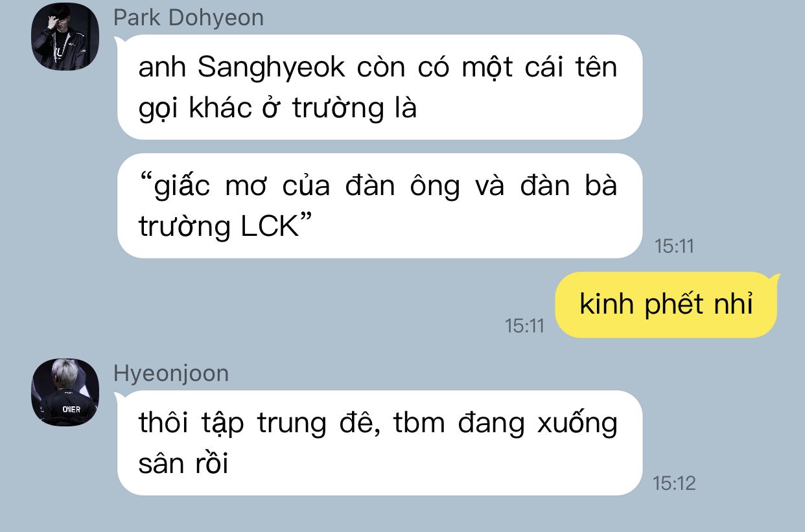Screen dimensions: 805x532
Task: Select Hyeonjoon's message "thôi tập trung đê"
Action: pos(379,443)
